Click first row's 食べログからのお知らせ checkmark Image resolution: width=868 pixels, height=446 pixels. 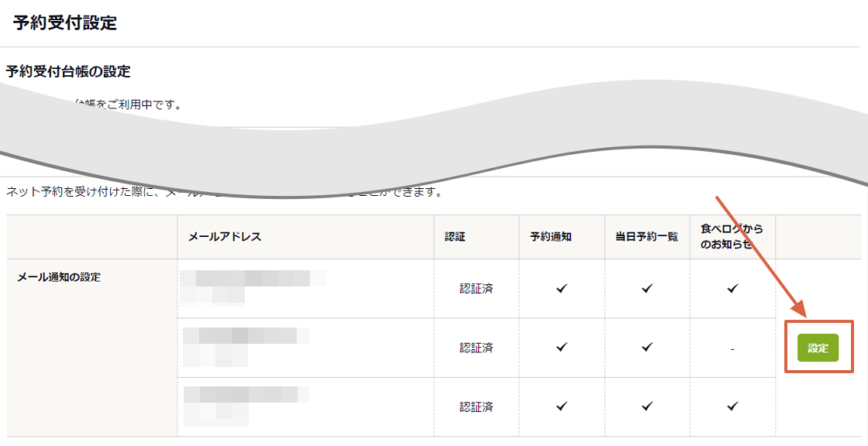pos(732,289)
